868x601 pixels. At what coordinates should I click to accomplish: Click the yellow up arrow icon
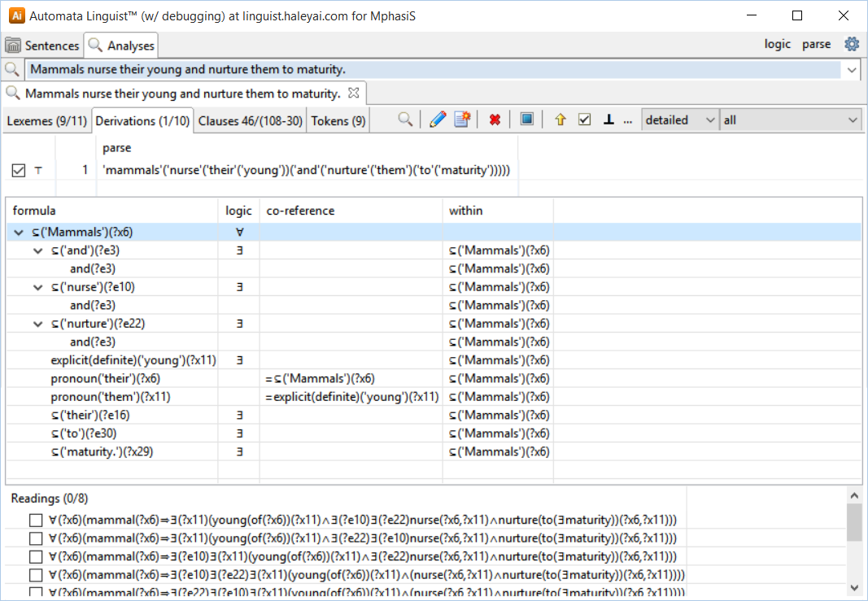[x=560, y=120]
